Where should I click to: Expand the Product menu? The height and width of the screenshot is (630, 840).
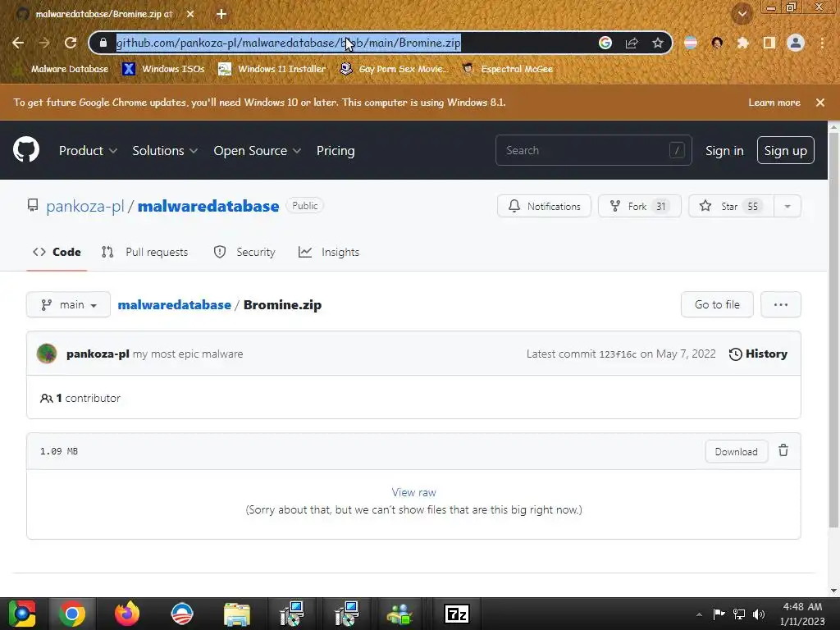coord(88,151)
